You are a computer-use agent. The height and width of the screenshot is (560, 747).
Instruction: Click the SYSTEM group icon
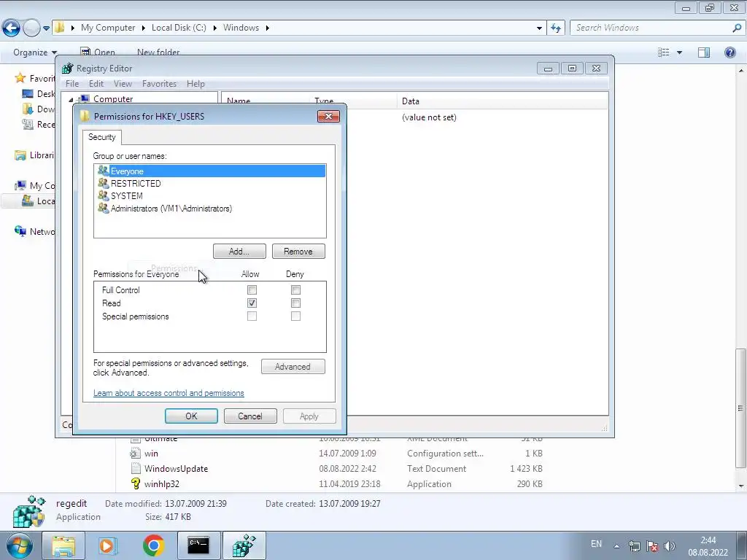104,195
